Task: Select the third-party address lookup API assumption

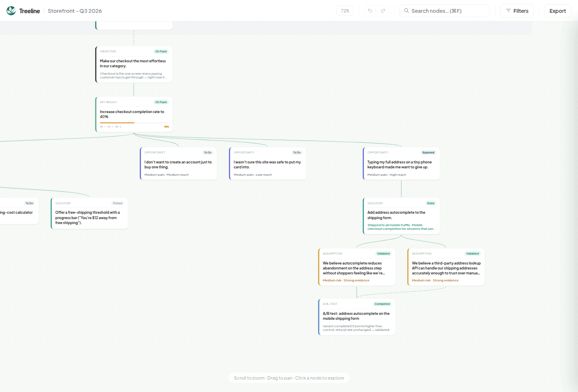Action: point(446,267)
